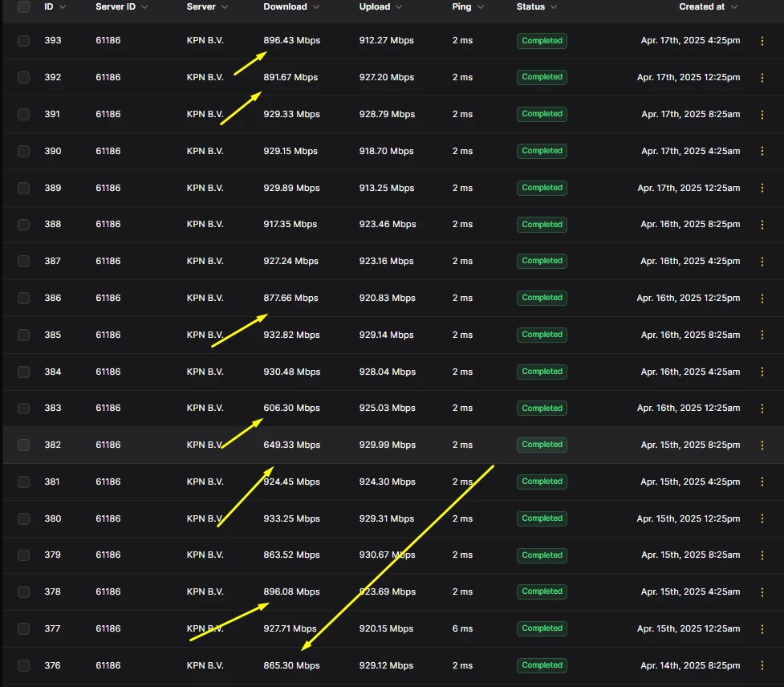Open actions menu for result 390
The image size is (784, 687).
(x=762, y=151)
